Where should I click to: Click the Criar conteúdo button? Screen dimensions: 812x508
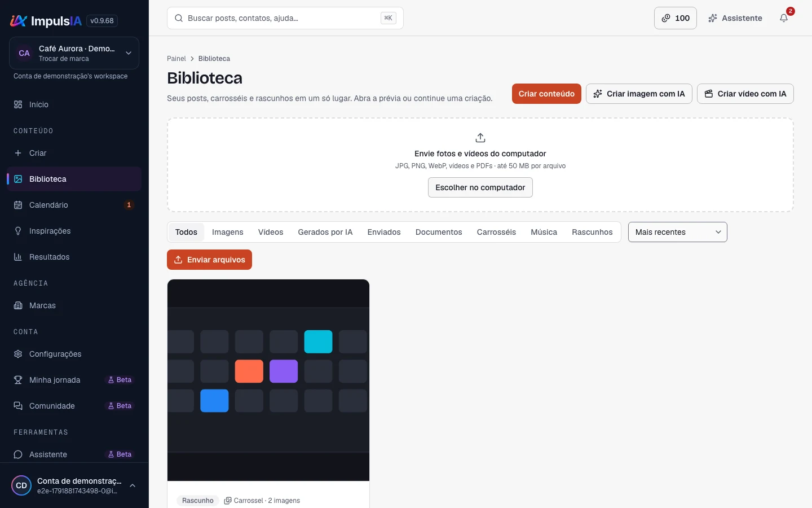(x=546, y=94)
